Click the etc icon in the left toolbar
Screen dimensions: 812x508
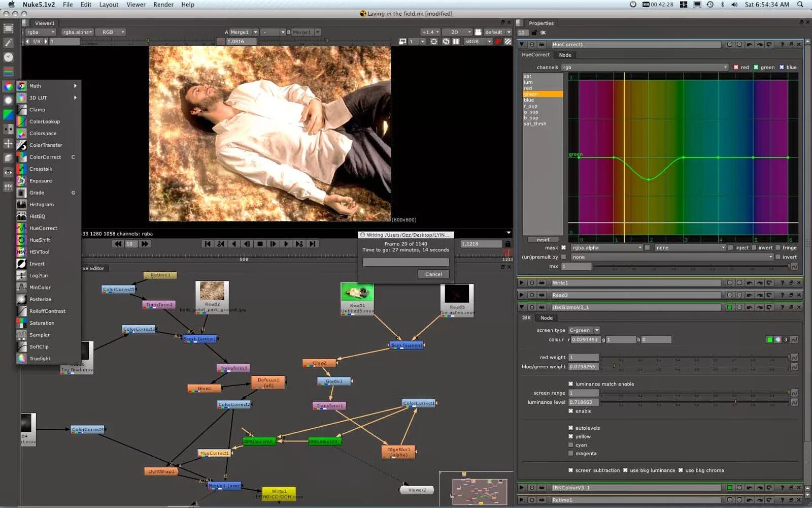(8, 186)
